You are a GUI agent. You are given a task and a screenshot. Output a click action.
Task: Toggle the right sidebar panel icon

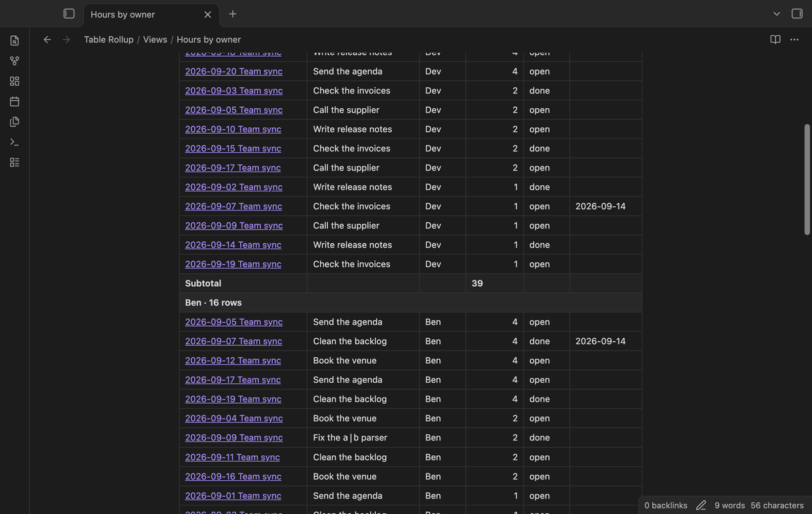pyautogui.click(x=797, y=14)
